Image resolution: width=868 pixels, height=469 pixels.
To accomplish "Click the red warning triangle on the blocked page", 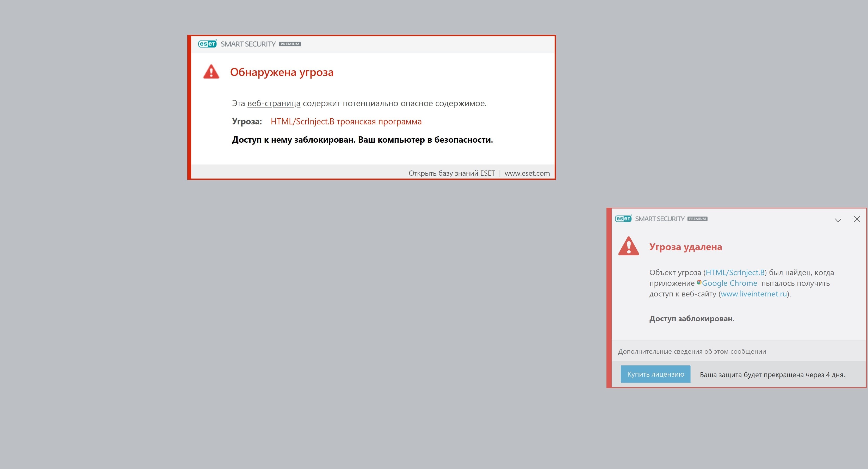I will point(211,72).
